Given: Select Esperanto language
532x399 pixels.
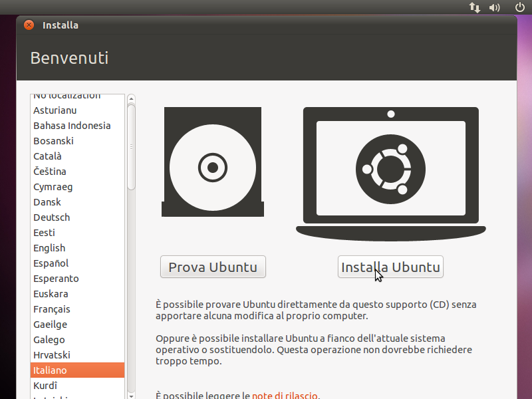Looking at the screenshot, I should (77, 278).
